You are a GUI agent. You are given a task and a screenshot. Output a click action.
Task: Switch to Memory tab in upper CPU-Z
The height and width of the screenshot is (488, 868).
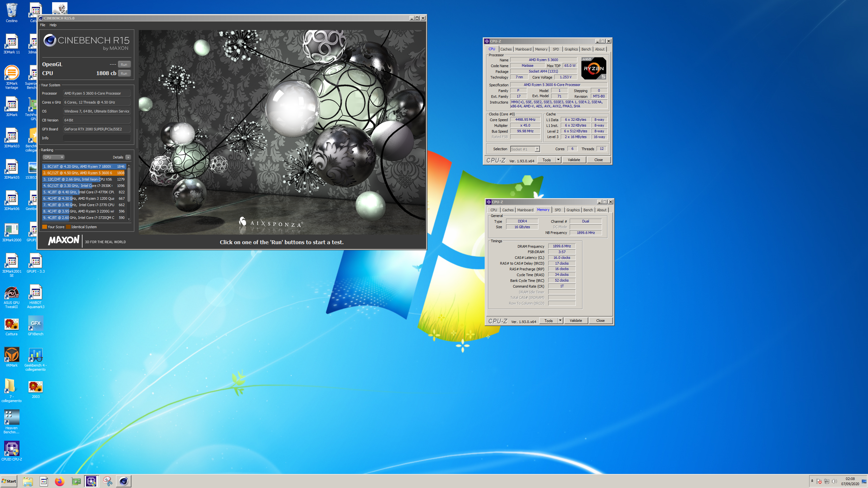tap(541, 49)
